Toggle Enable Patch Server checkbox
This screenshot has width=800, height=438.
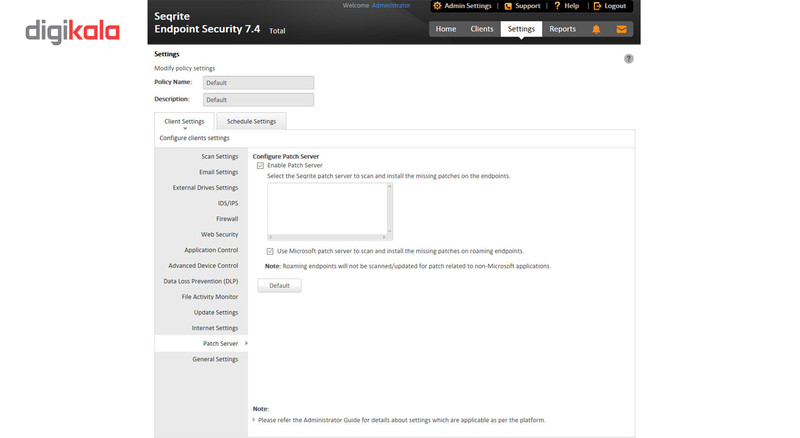260,165
